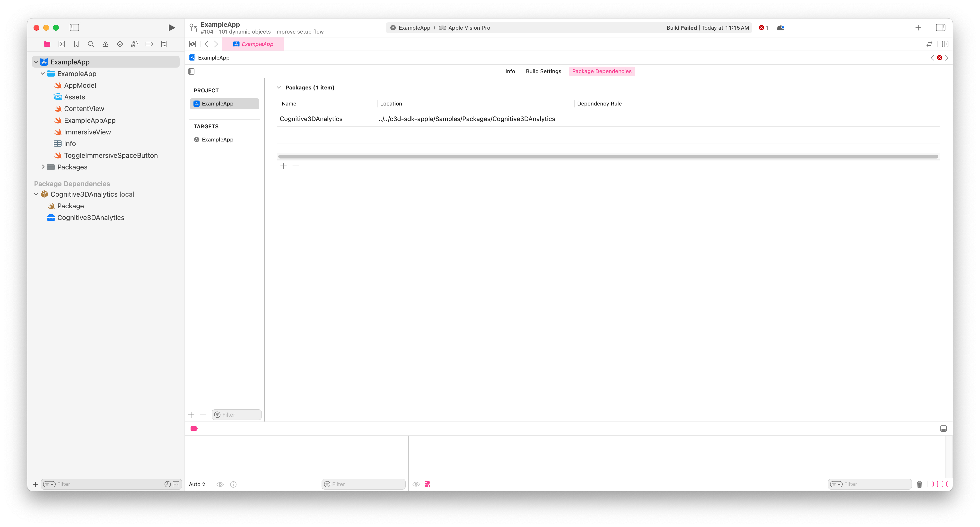Viewport: 980px width, 527px height.
Task: Add a package dependency with plus
Action: 283,166
